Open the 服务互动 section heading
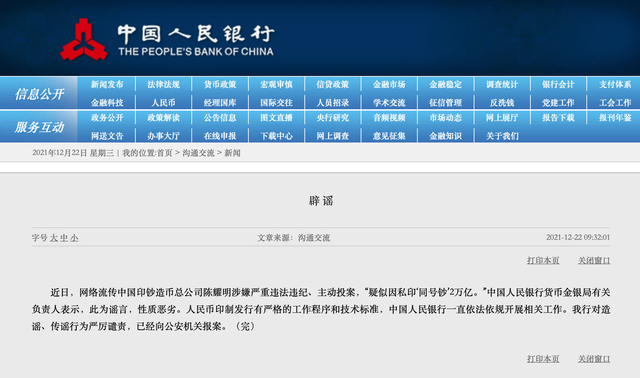 pos(39,127)
